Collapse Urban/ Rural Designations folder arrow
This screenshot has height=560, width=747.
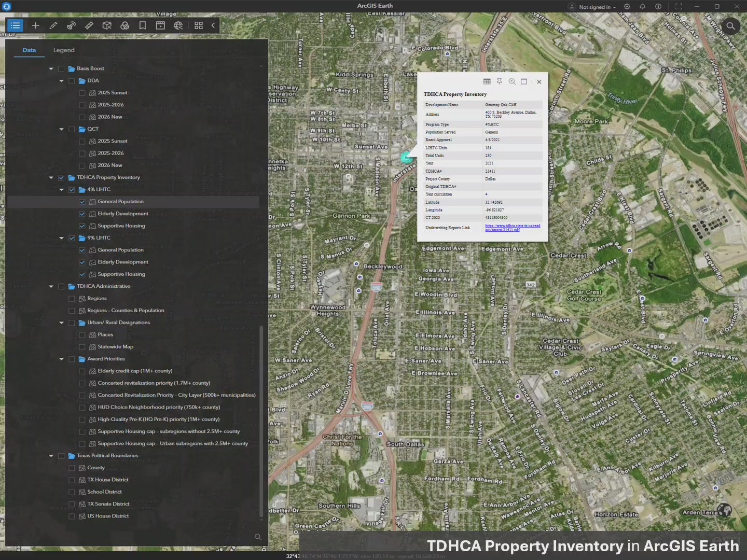click(61, 323)
